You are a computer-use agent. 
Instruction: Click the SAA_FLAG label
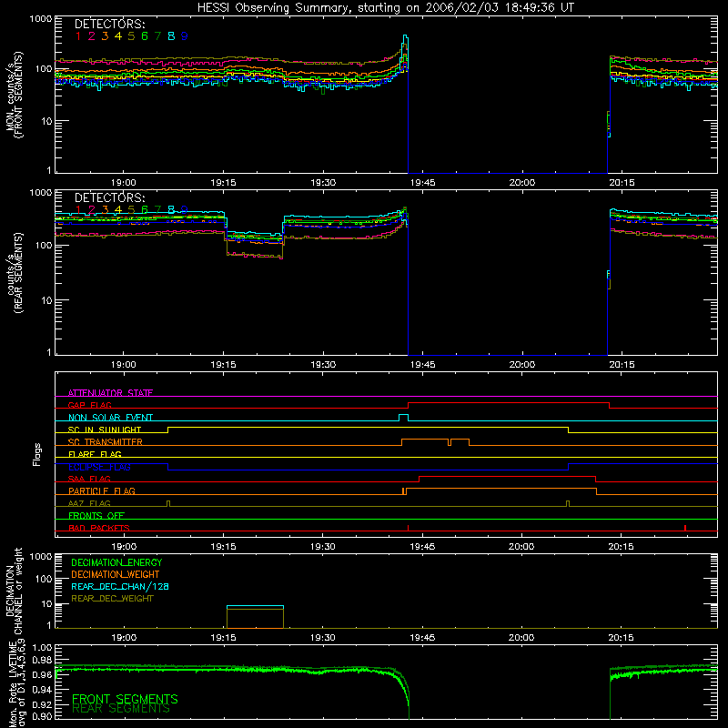tap(89, 479)
